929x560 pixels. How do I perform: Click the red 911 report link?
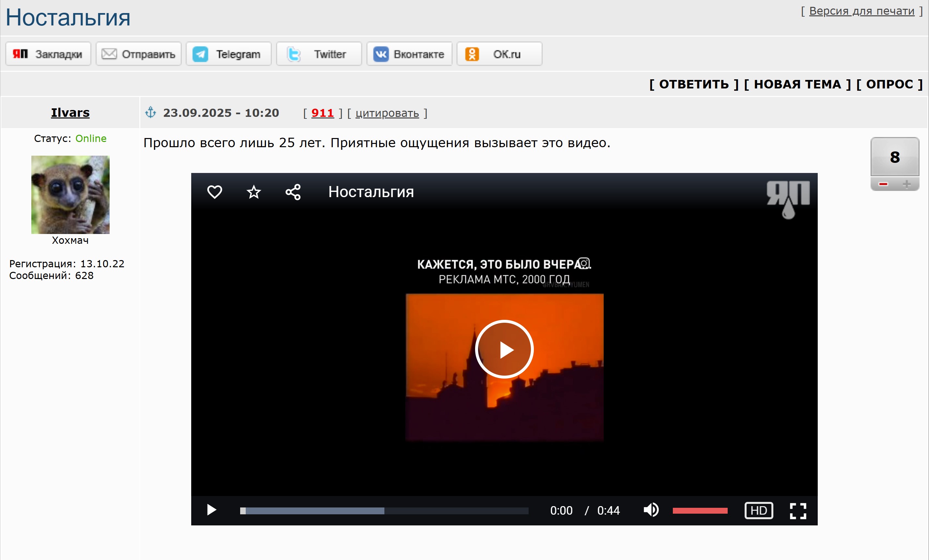pyautogui.click(x=323, y=113)
